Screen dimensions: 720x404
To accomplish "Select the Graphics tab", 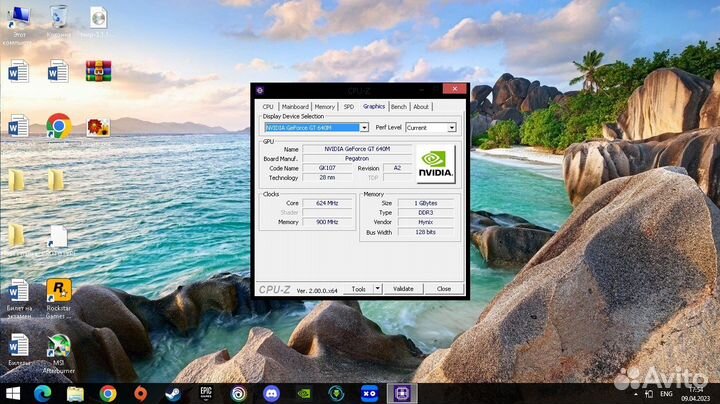I will point(374,106).
